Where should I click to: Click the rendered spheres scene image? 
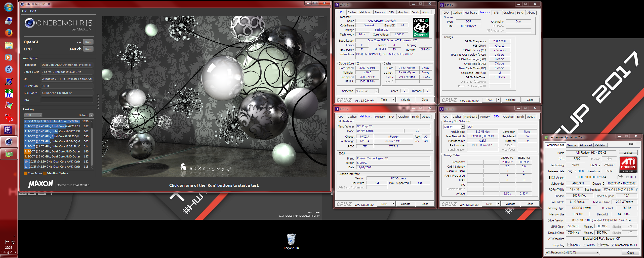coord(214,97)
